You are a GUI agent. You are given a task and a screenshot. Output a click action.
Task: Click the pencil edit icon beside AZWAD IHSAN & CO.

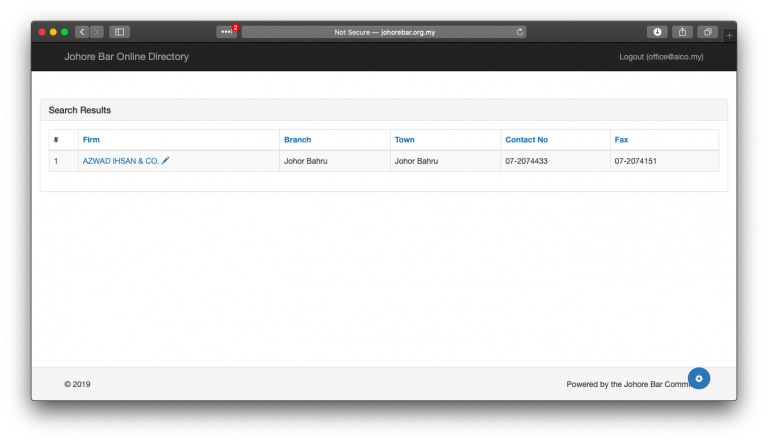pyautogui.click(x=166, y=160)
